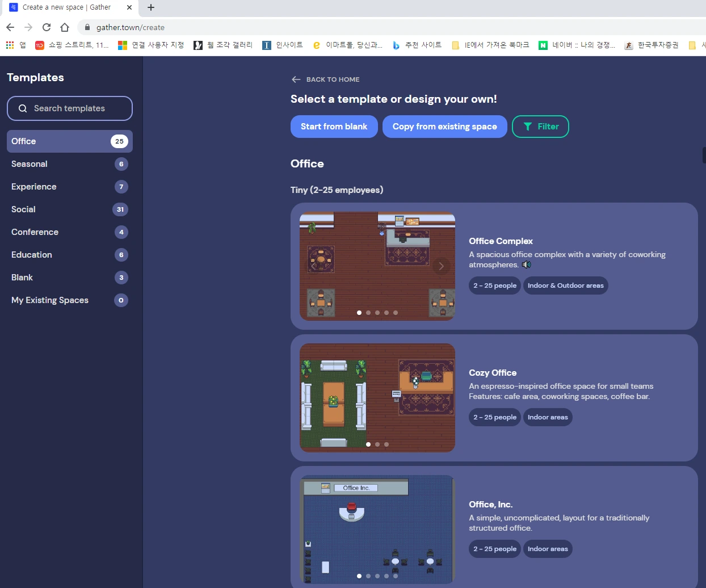
Task: Click Copy from existing space button
Action: (x=445, y=127)
